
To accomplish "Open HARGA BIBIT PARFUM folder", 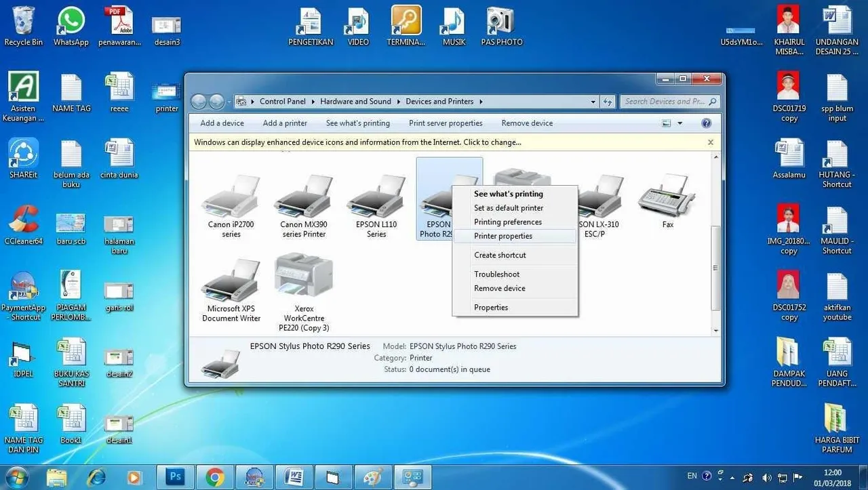I will [837, 428].
